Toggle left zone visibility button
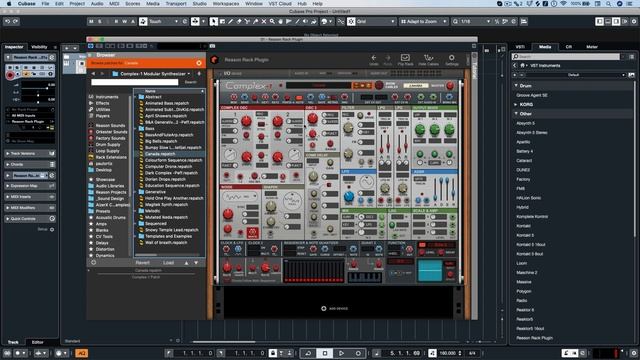Image resolution: width=640 pixels, height=360 pixels. [599, 21]
